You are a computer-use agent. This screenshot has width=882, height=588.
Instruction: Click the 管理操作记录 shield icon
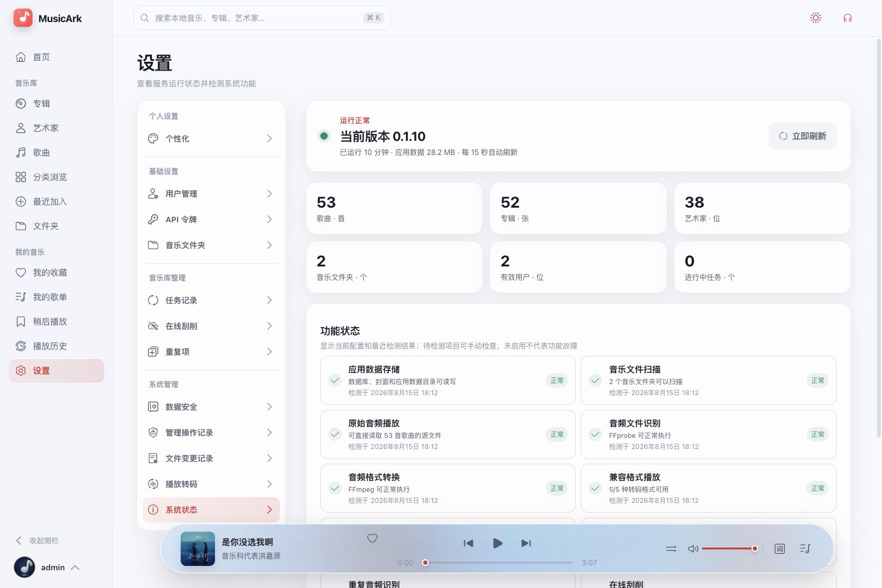pos(153,432)
